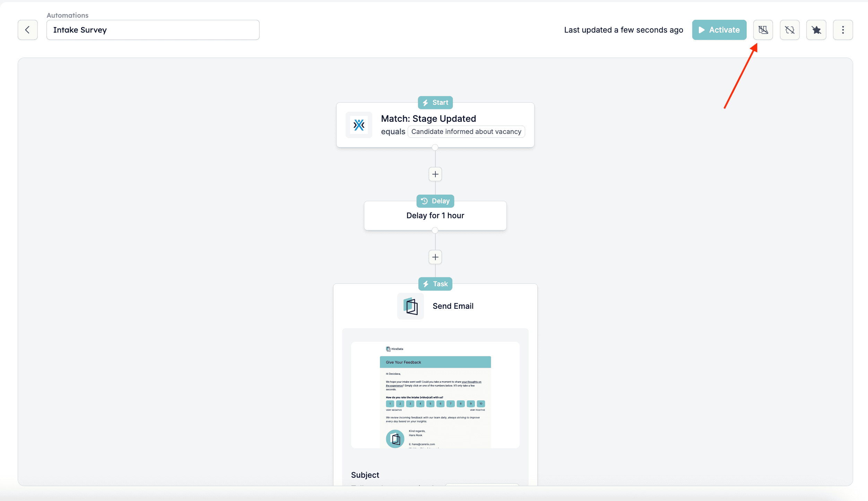Click the crossed-out sync arrows icon
Screen dimensions: 868x501
(x=790, y=30)
